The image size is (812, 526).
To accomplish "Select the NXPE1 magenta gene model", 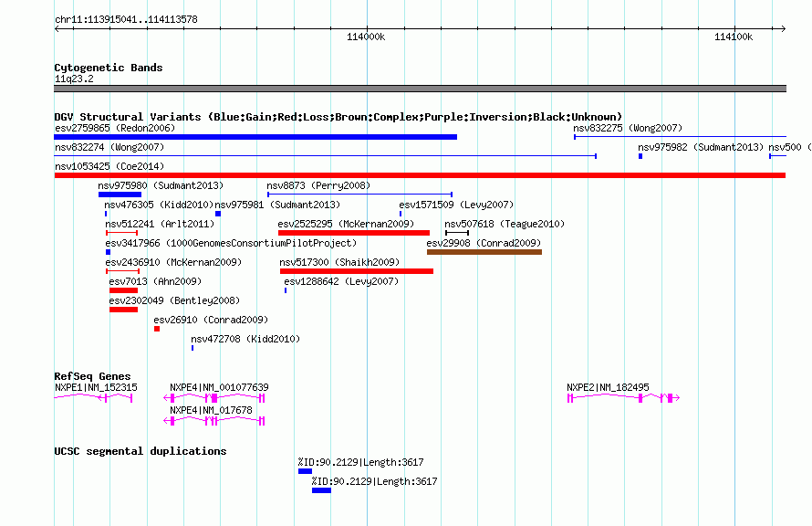I will (93, 398).
